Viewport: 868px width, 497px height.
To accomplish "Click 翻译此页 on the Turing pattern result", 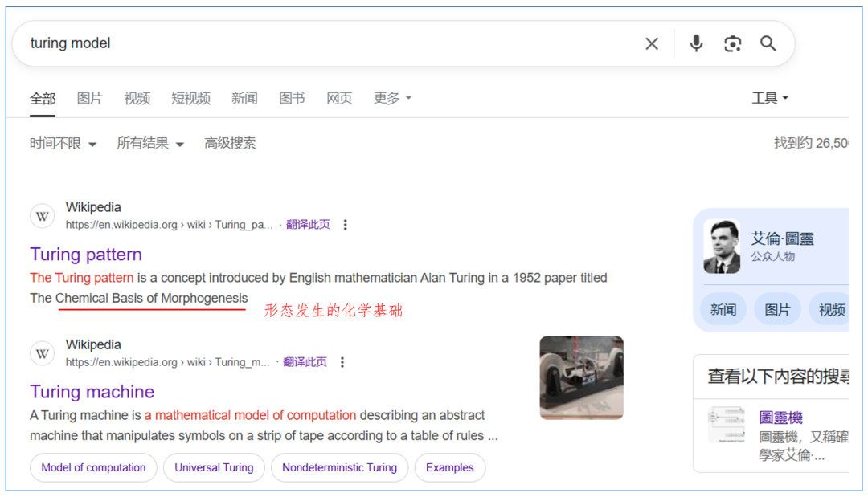I will click(309, 225).
